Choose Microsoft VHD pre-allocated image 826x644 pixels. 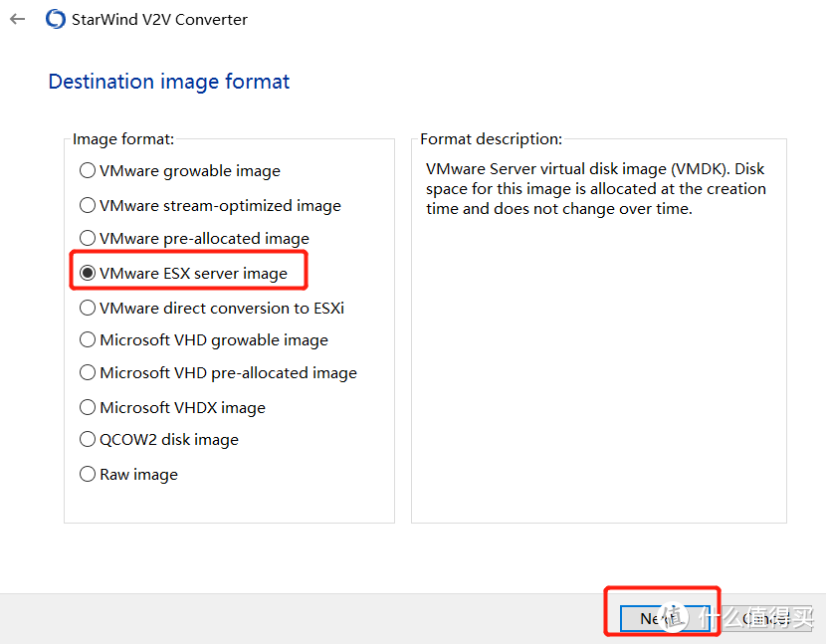(x=88, y=373)
